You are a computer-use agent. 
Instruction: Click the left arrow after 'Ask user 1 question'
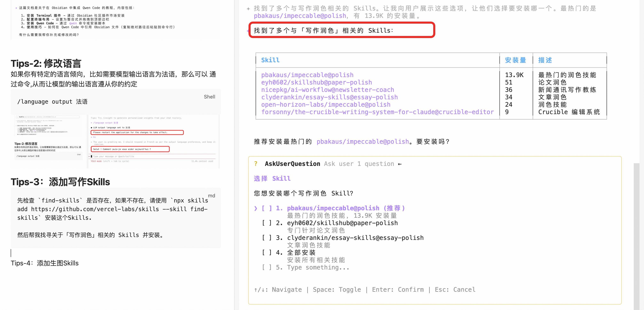400,164
